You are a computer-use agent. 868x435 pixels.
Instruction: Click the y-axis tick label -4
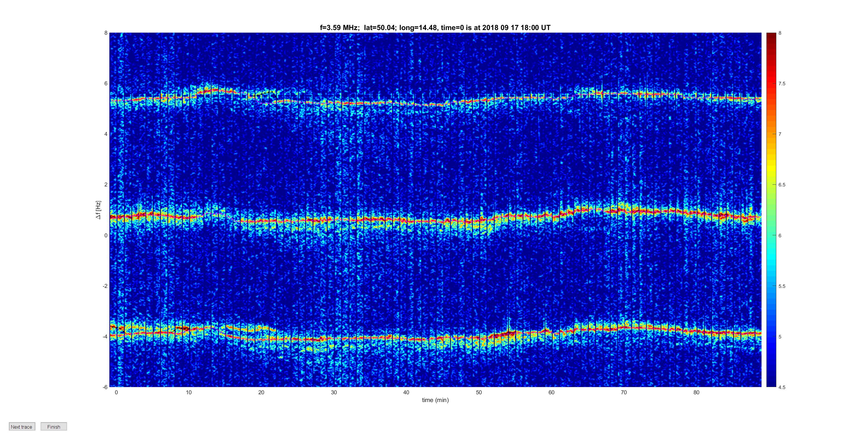click(x=105, y=336)
